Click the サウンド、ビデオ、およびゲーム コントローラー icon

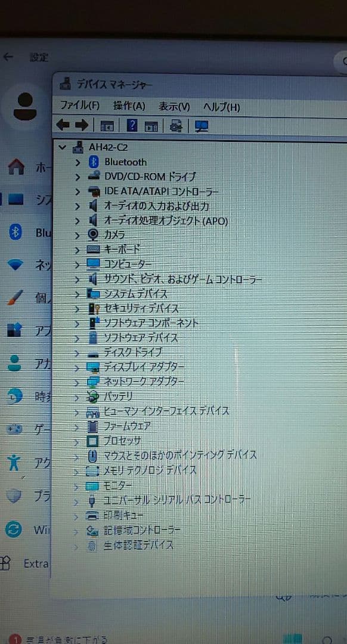[93, 279]
